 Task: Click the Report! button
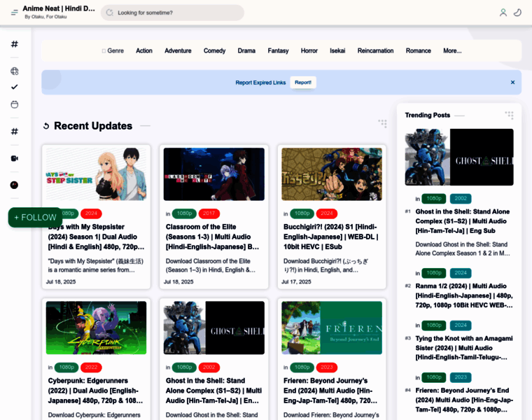[303, 83]
